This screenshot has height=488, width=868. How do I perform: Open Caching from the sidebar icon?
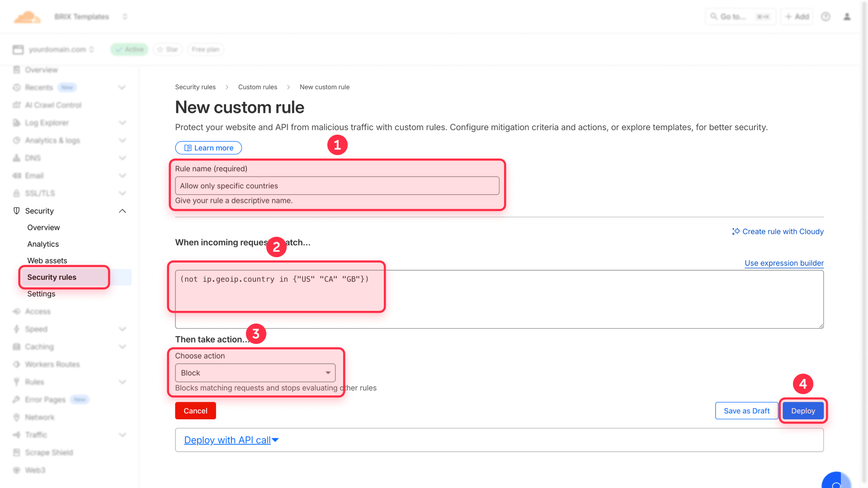pos(16,347)
